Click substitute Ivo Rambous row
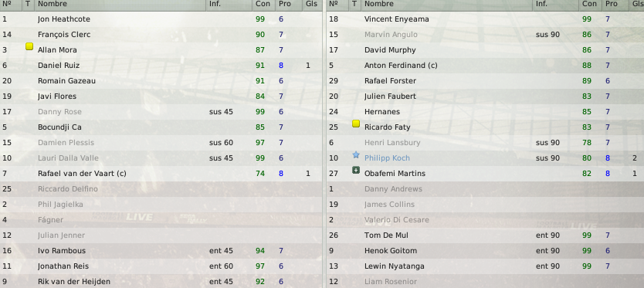This screenshot has width=644, height=288. click(161, 251)
